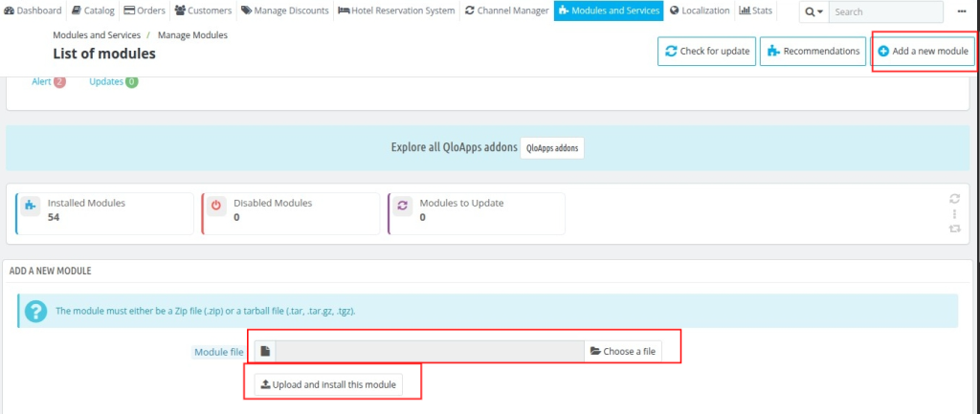Click the retweet-style icon below vertical dots
Image resolution: width=980 pixels, height=414 pixels.
(954, 229)
